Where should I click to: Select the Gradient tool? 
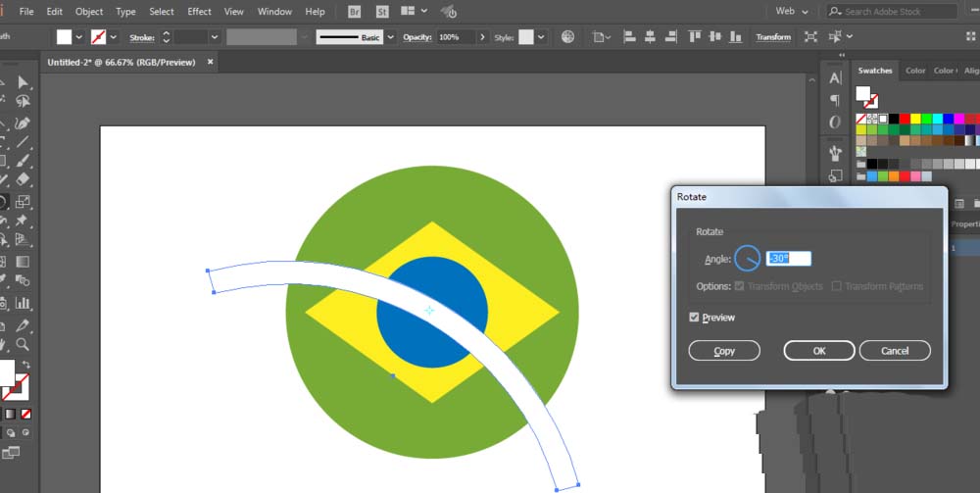pyautogui.click(x=24, y=261)
